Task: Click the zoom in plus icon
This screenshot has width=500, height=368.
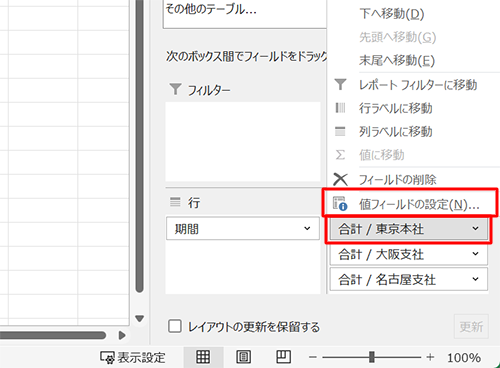Action: [x=430, y=357]
